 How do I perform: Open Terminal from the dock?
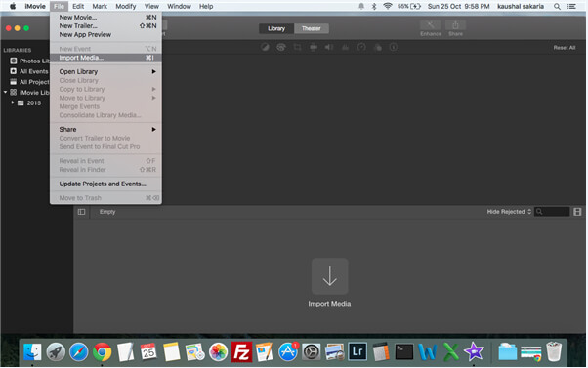(404, 352)
